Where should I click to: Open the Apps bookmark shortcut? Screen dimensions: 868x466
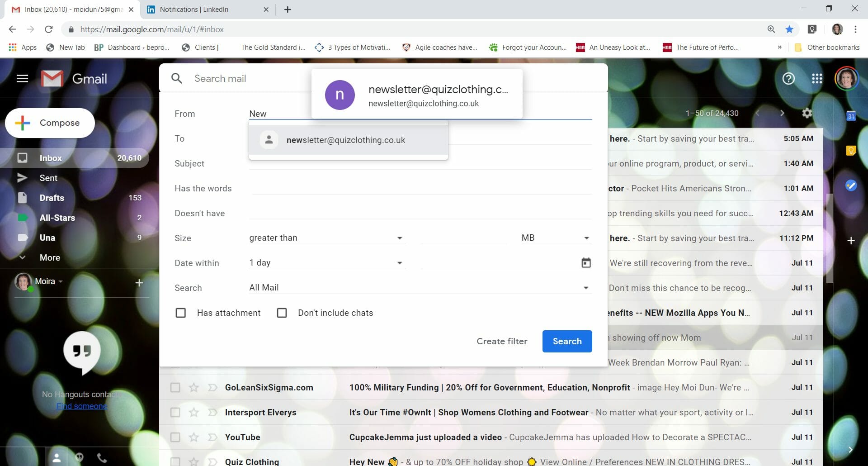click(23, 47)
